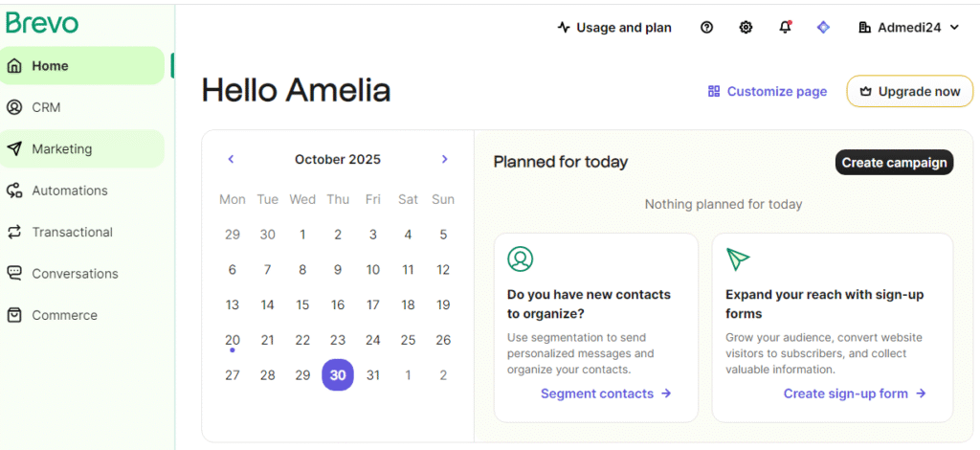Expand the Admedi24 account dropdown
The width and height of the screenshot is (980, 450).
[909, 28]
